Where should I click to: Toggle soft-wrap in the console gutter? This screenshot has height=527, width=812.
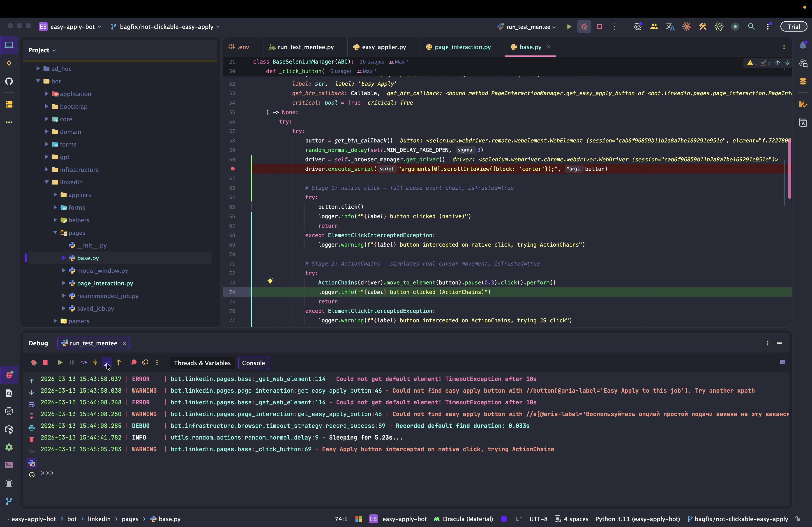(31, 404)
